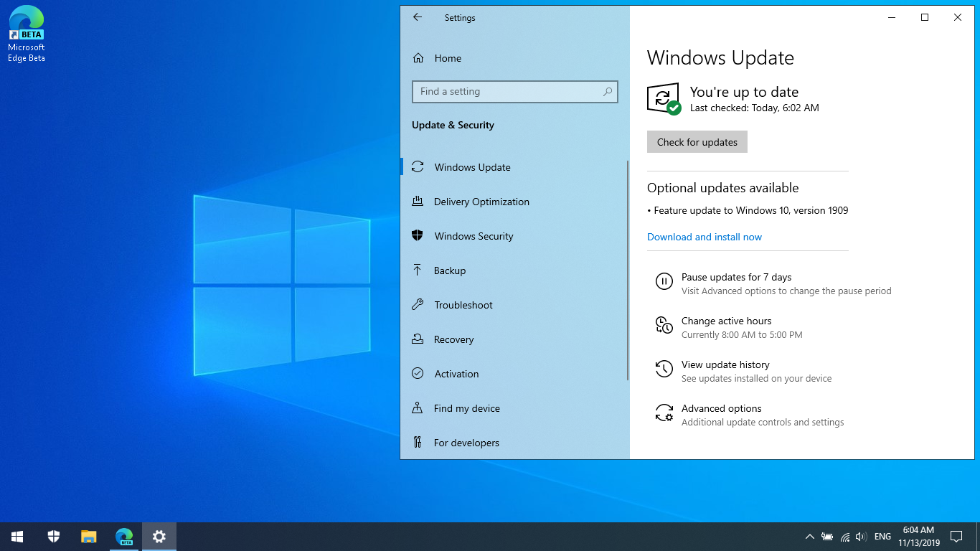Viewport: 980px width, 551px height.
Task: Click the back arrow in Settings
Action: click(418, 17)
